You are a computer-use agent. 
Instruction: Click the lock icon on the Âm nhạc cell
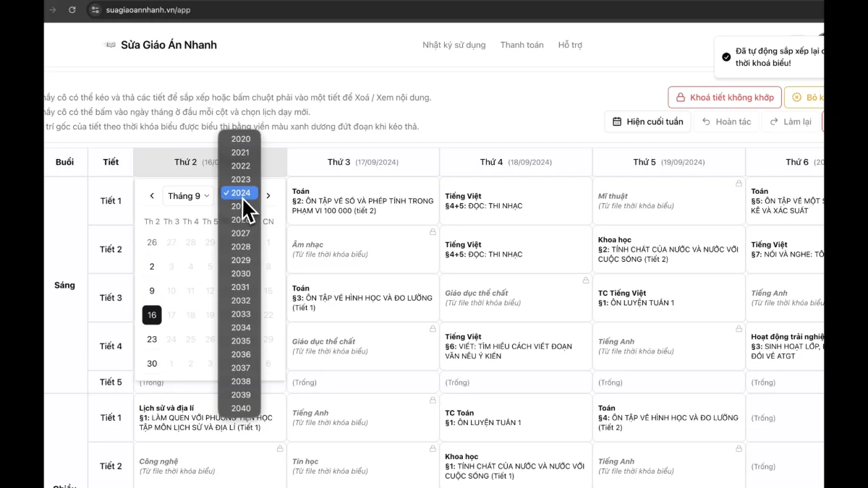[432, 232]
